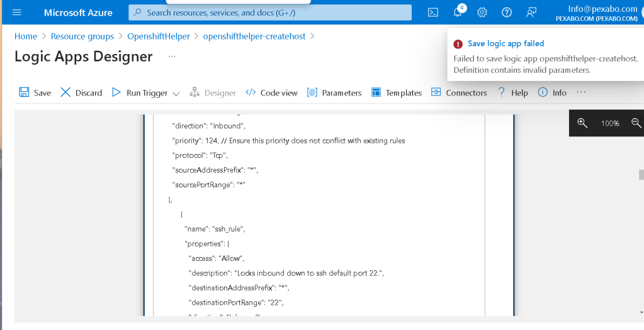
Task: Click the Discard X icon
Action: (x=65, y=92)
